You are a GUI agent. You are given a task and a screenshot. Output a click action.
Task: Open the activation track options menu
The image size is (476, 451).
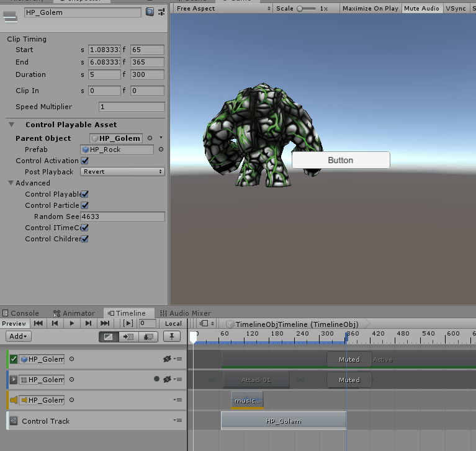click(x=178, y=359)
